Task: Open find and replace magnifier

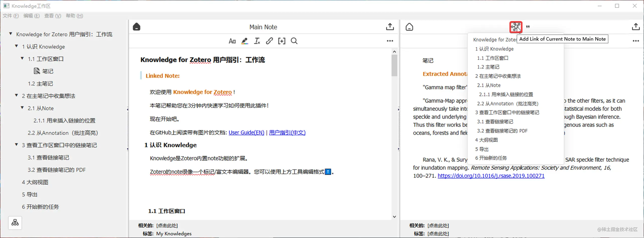Action: [x=294, y=41]
